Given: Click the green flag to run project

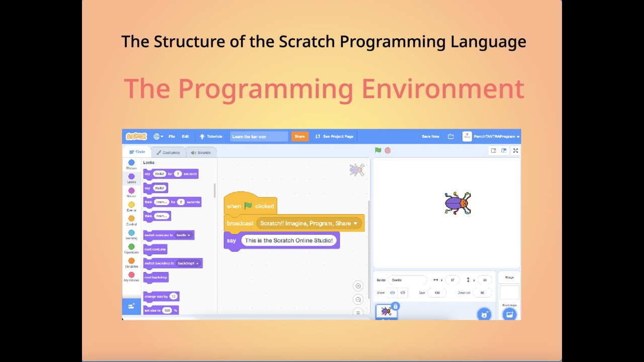Looking at the screenshot, I should [x=378, y=150].
